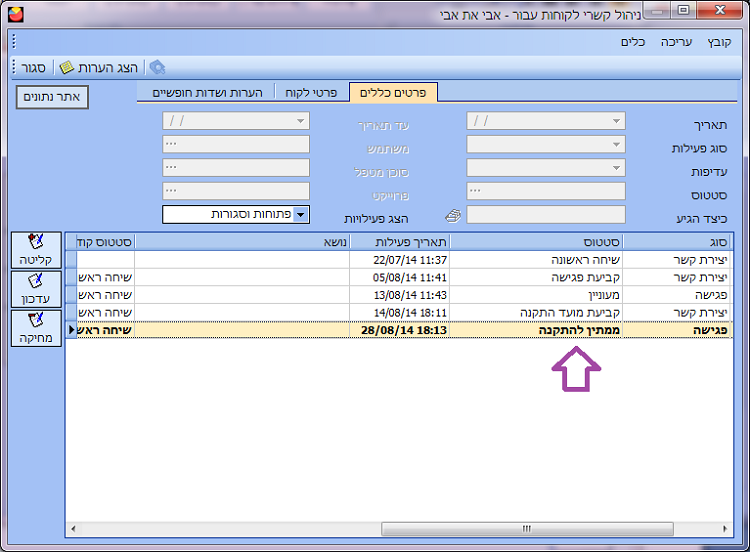This screenshot has width=750, height=552.
Task: Click the סטטוס column header in the table
Action: click(536, 242)
